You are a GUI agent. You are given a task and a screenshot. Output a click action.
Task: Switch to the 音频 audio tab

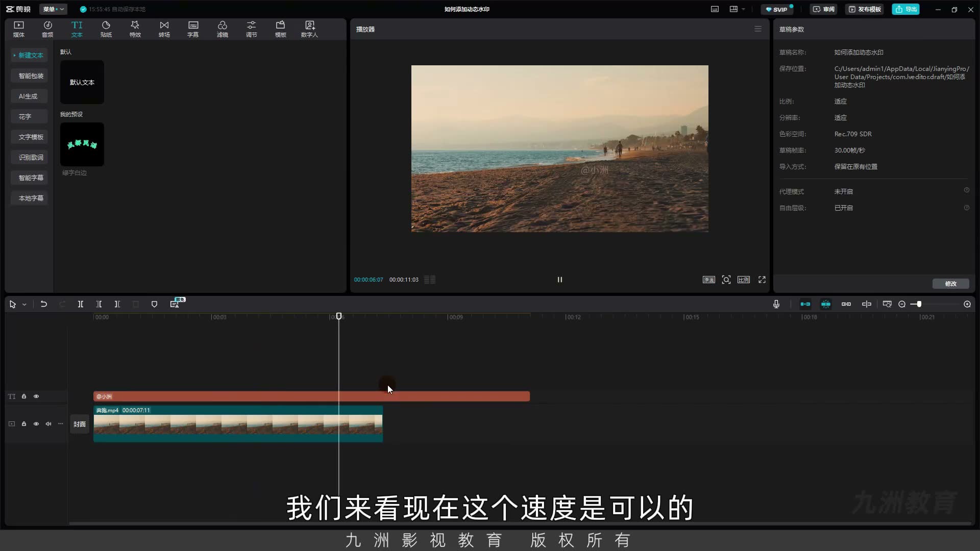47,29
